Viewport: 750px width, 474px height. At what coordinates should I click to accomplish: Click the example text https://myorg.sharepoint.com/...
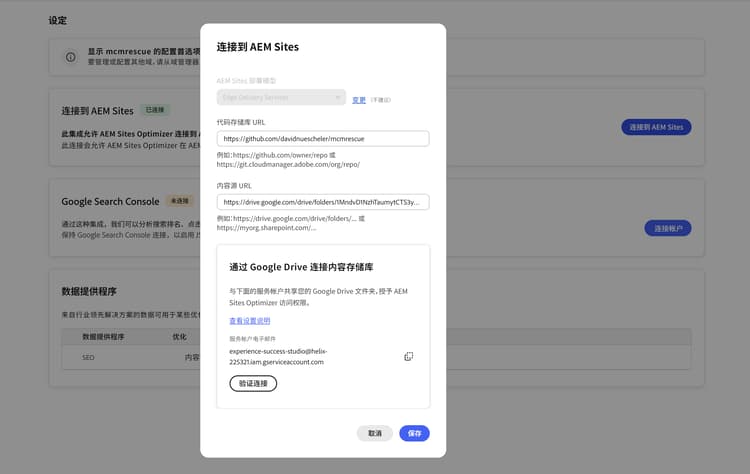266,228
